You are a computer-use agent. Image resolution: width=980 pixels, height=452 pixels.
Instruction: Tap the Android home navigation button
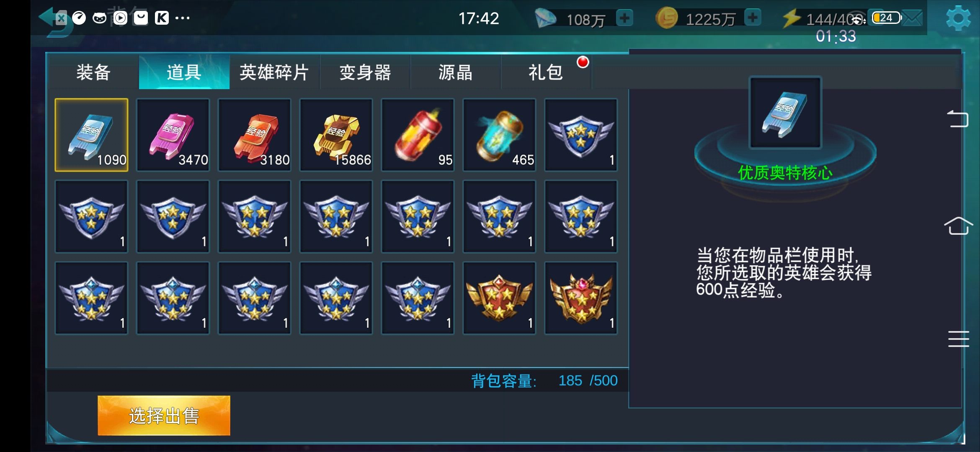pyautogui.click(x=958, y=226)
